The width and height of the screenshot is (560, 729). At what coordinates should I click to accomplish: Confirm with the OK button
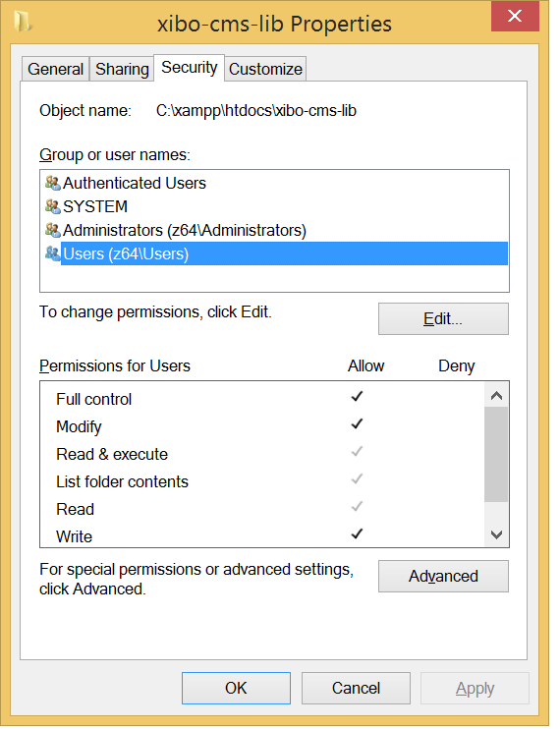236,688
